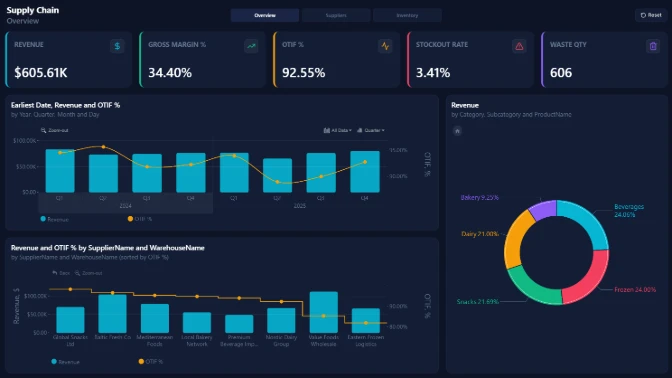Select the Global Snacks Ltd bar
This screenshot has height=378, width=672.
70,320
